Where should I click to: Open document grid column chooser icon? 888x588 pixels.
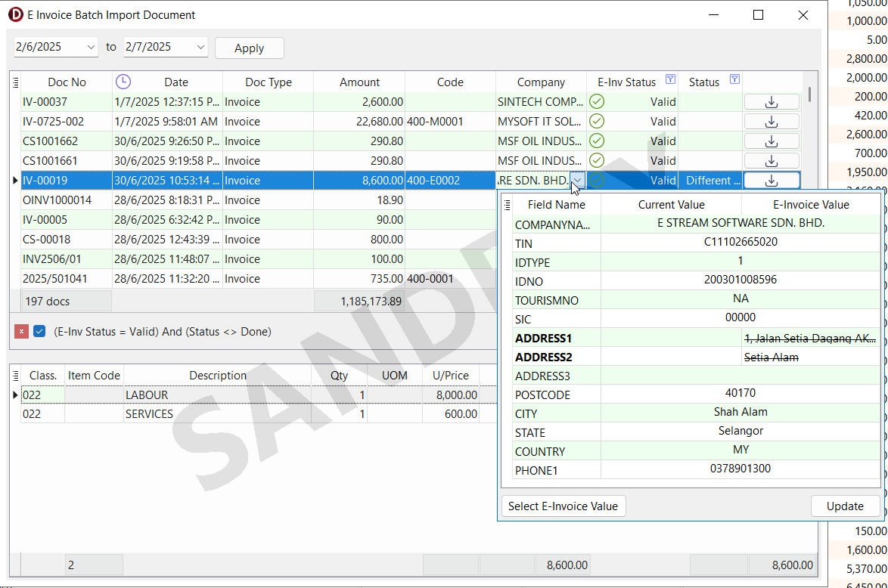(14, 82)
